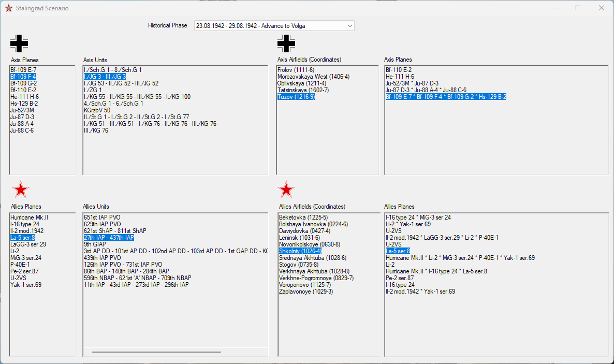Screen dimensions: 614x364
Task: Select KGrzbV 50 in Axis Units
Action: pyautogui.click(x=97, y=110)
